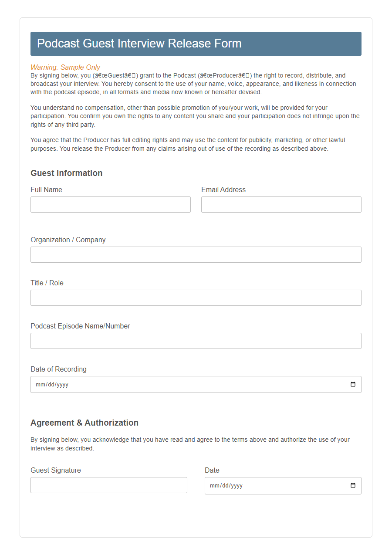Click the Warning: Sample Only notice
This screenshot has width=392, height=555.
66,67
